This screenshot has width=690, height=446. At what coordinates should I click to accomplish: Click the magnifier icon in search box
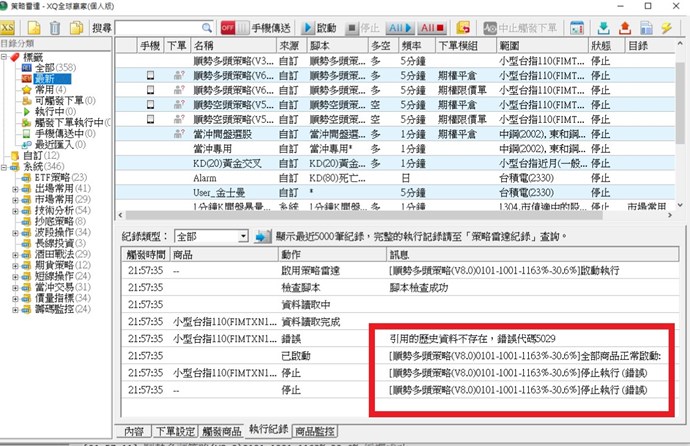click(207, 28)
